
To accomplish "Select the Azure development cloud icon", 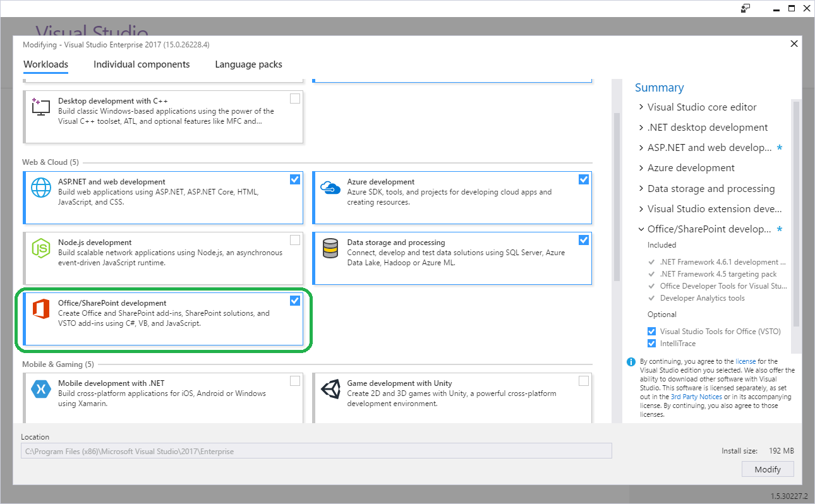I will pos(329,187).
